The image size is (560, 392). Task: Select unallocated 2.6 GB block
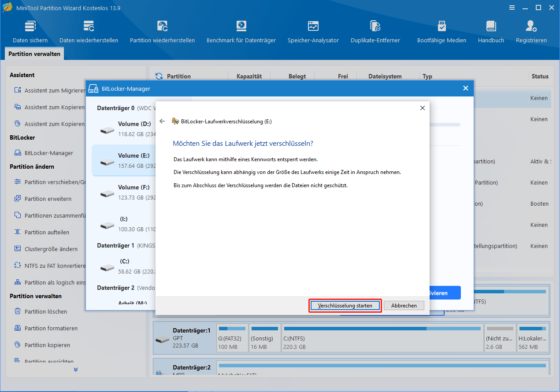[499, 338]
